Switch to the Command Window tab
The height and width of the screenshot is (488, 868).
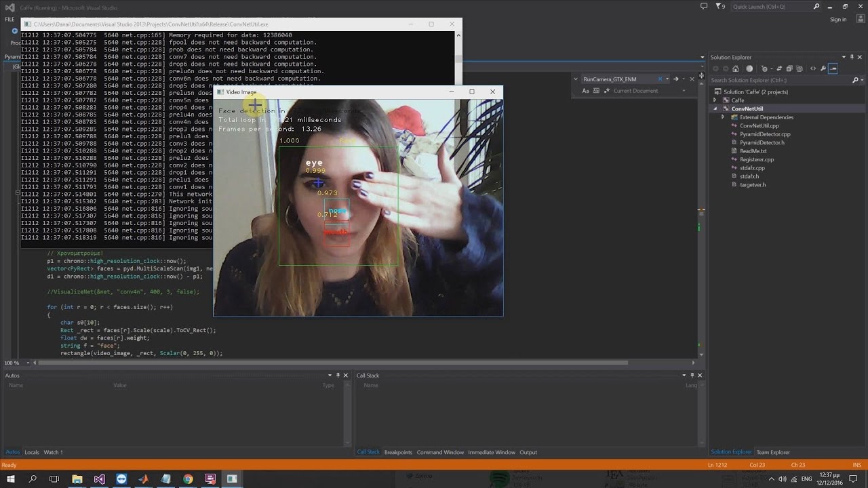440,452
